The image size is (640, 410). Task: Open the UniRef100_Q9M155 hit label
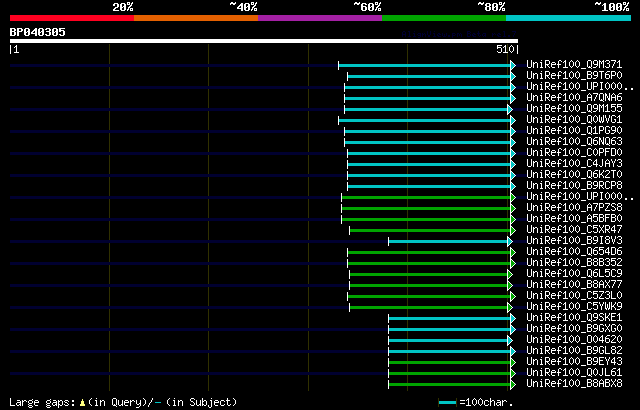[x=574, y=109]
